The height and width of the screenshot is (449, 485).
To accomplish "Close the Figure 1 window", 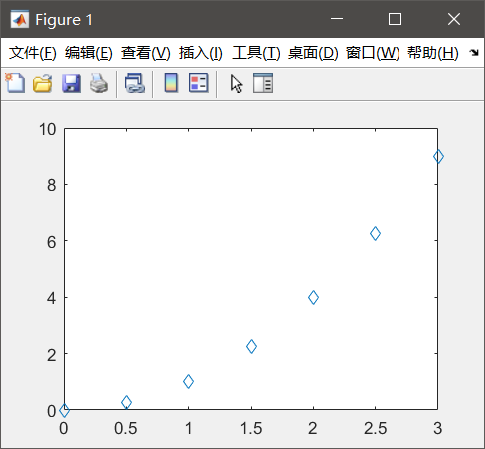I will [x=454, y=19].
